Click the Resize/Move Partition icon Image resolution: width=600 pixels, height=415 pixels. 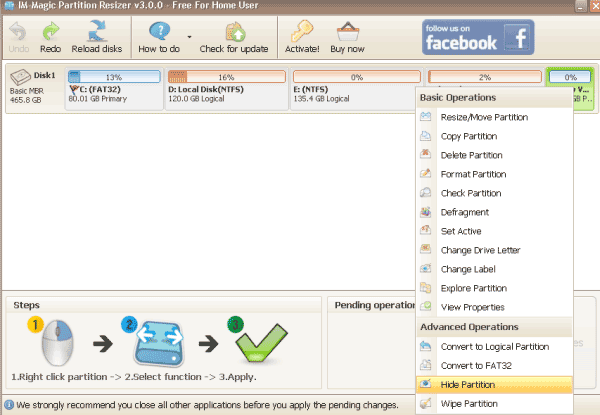[x=426, y=116]
